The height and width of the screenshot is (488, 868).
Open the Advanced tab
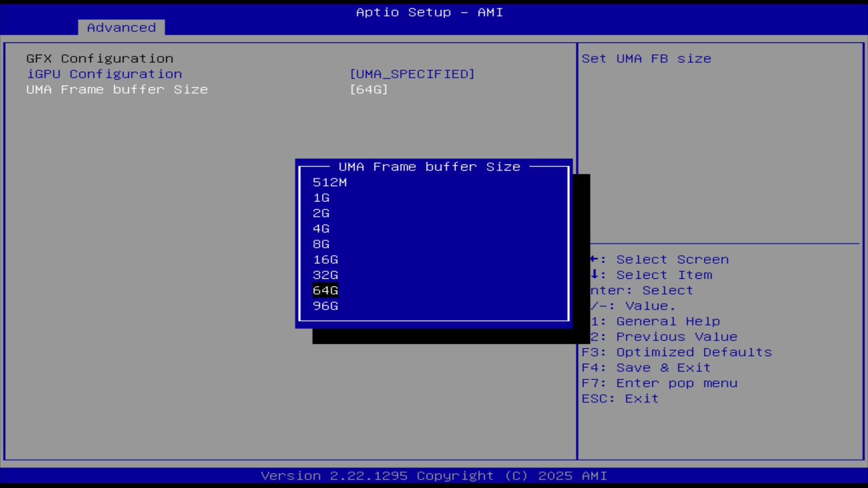click(121, 28)
